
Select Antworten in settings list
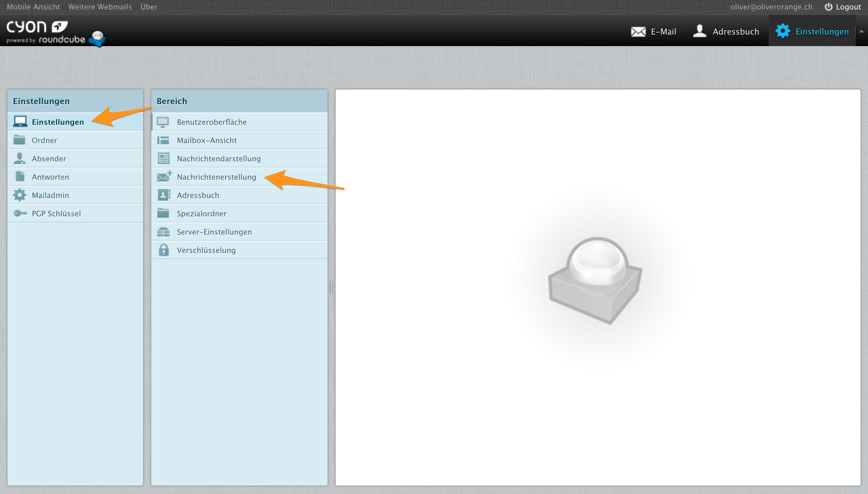(50, 177)
